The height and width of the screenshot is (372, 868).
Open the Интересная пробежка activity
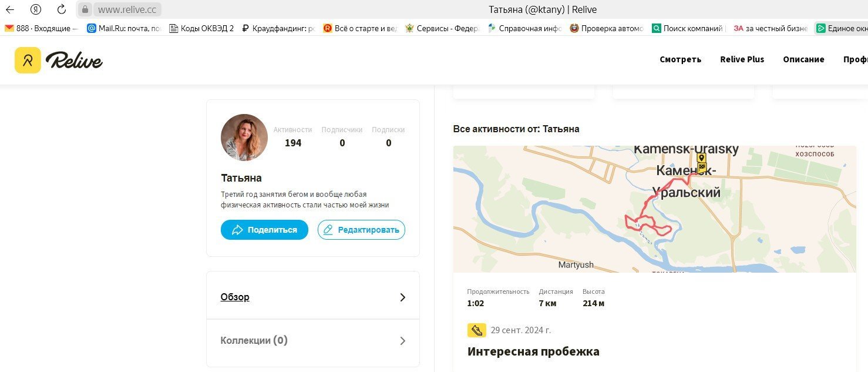coord(533,351)
